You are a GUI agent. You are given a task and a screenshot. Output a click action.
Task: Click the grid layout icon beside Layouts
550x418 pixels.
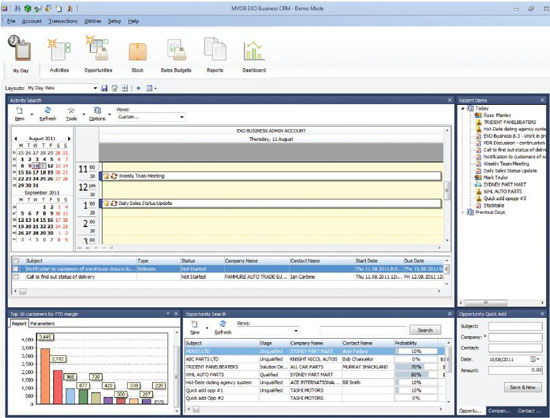125,88
